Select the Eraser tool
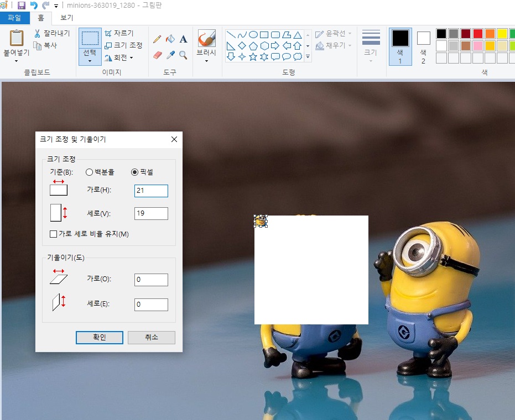The width and height of the screenshot is (515, 420). (x=157, y=55)
